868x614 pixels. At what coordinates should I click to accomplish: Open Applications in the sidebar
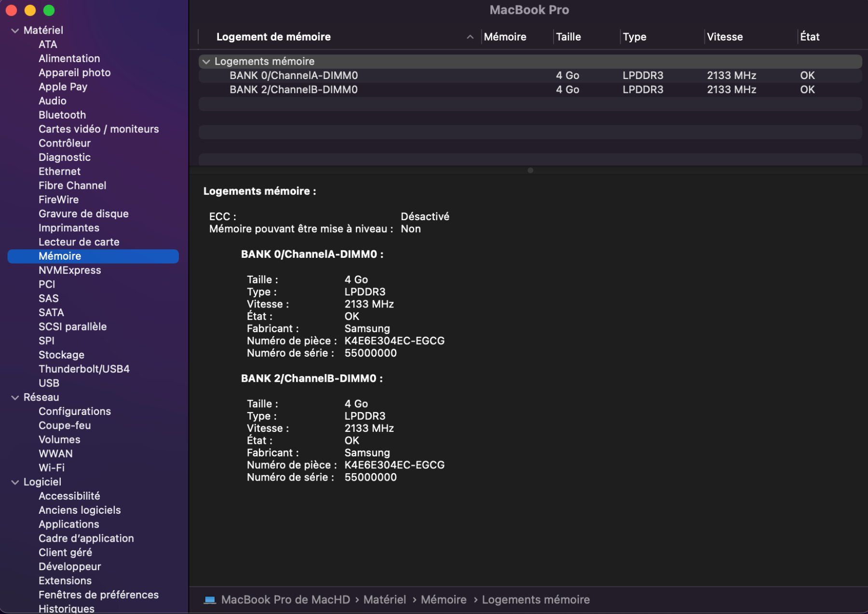pos(69,524)
